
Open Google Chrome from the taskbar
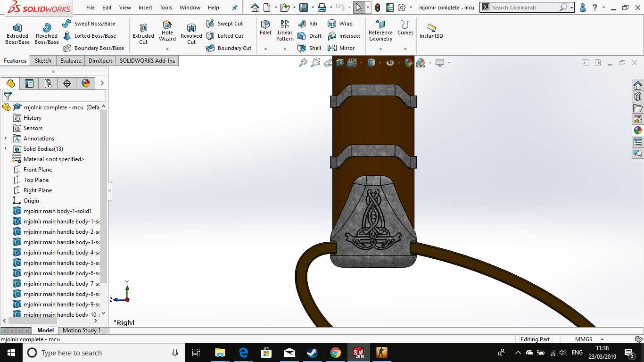[x=335, y=353]
